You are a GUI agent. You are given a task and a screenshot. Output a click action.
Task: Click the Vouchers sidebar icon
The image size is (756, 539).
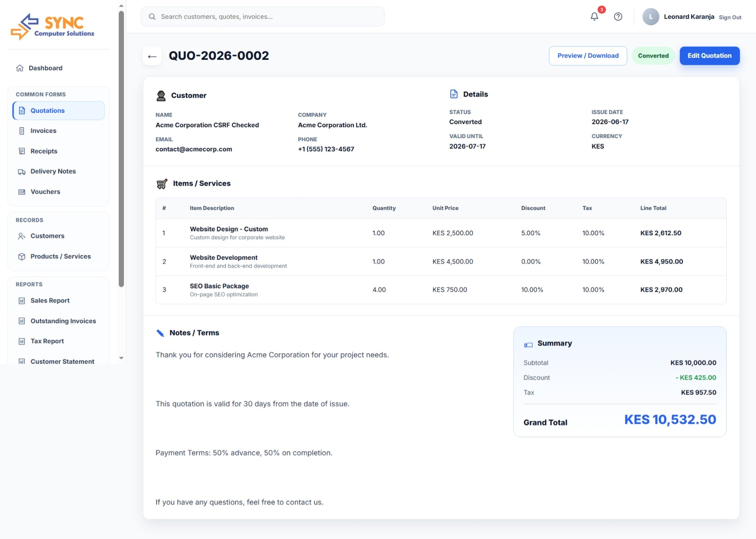pyautogui.click(x=22, y=192)
